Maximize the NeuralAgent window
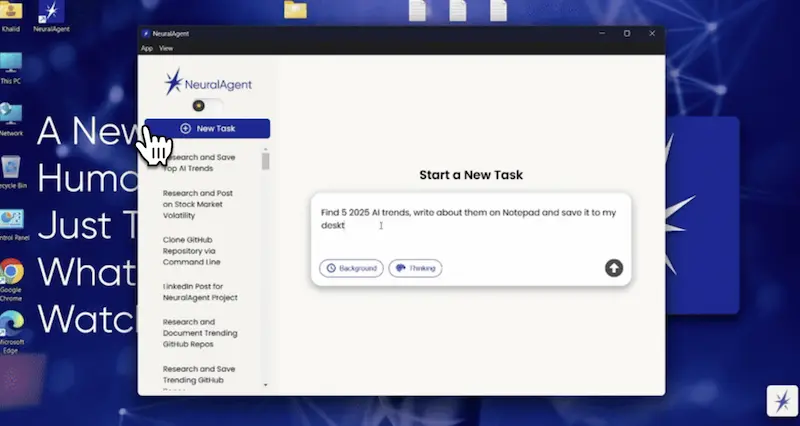This screenshot has width=800, height=426. (x=627, y=33)
